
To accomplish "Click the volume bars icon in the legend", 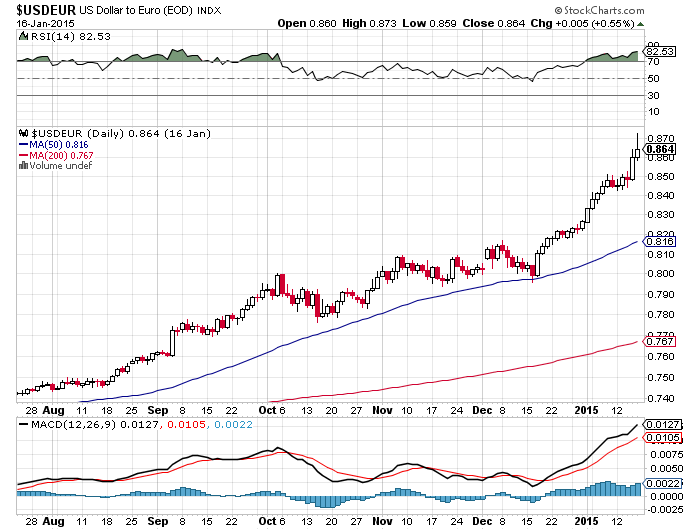I will 23,166.
